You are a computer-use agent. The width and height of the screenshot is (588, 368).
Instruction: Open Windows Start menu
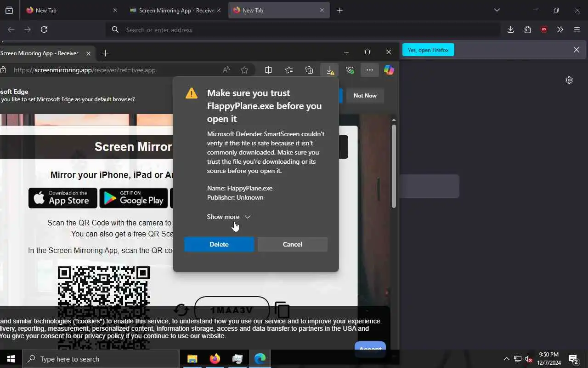(11, 359)
